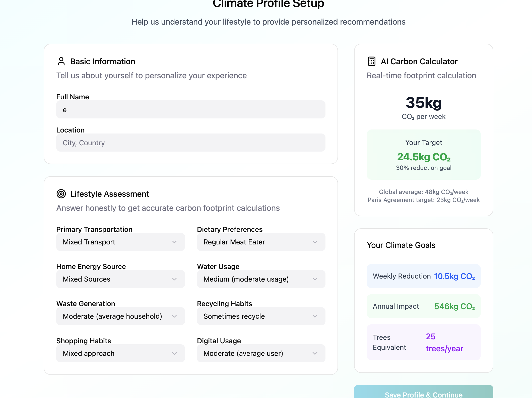532x398 pixels.
Task: Open the Dietary Preferences dropdown
Action: 261,242
